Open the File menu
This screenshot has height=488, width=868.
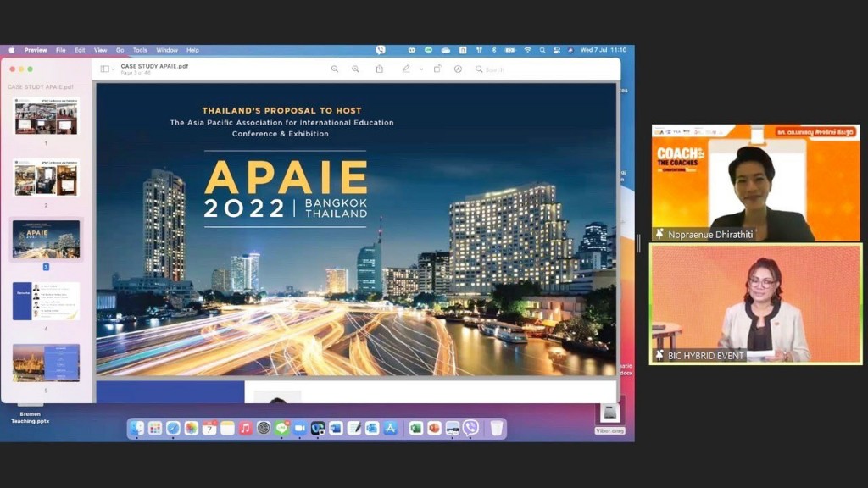click(x=61, y=50)
